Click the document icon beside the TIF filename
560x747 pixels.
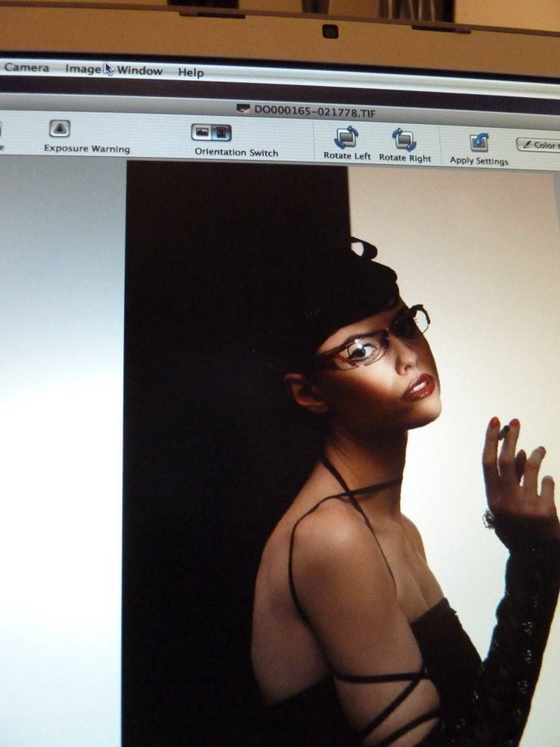pyautogui.click(x=243, y=108)
